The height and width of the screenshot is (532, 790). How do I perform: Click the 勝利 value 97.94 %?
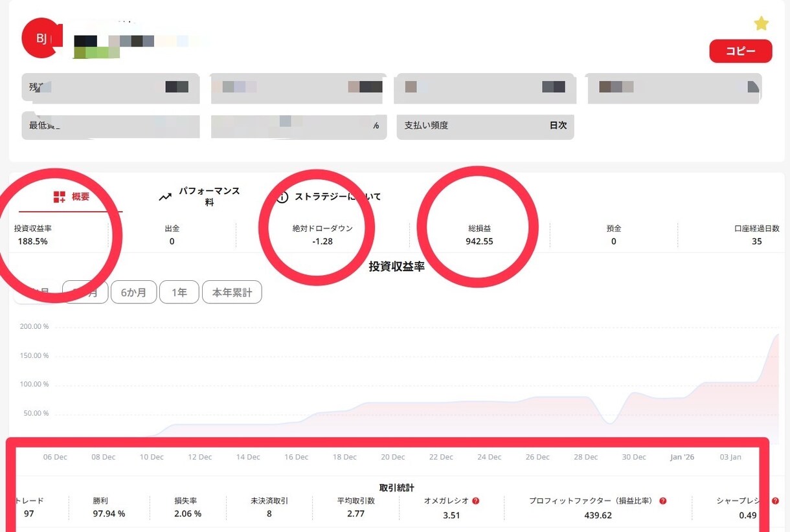(109, 514)
